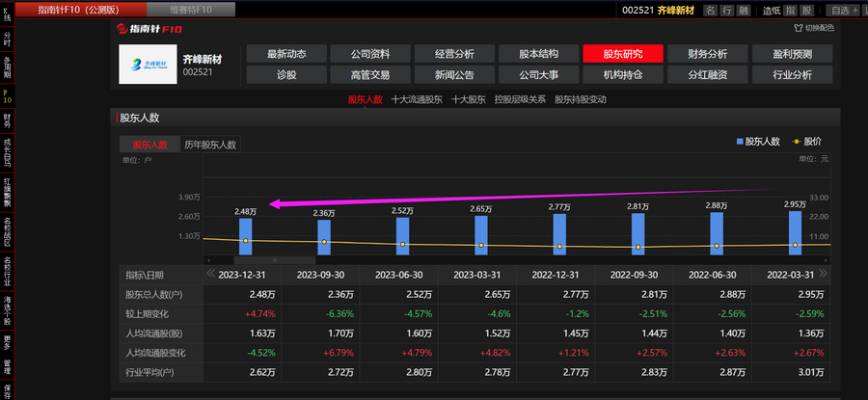Click the 2023-12-31 column header
Screen dimensions: 868x400
click(242, 275)
